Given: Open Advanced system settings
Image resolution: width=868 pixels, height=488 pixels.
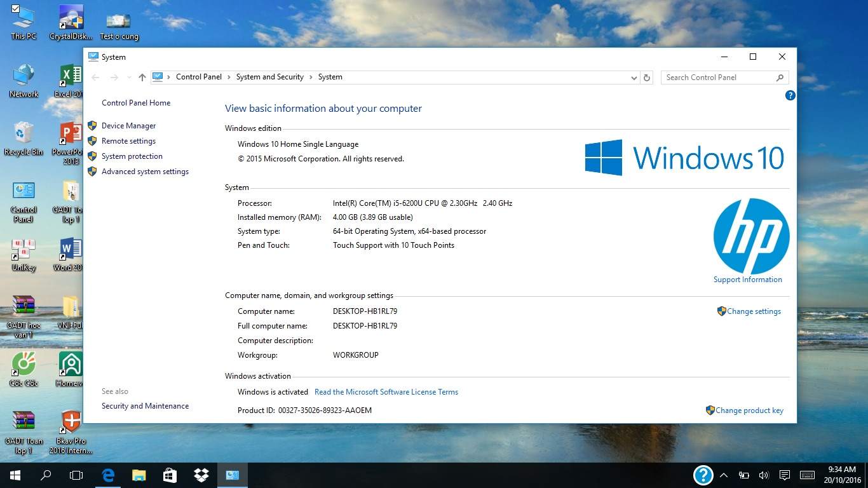Looking at the screenshot, I should (145, 172).
